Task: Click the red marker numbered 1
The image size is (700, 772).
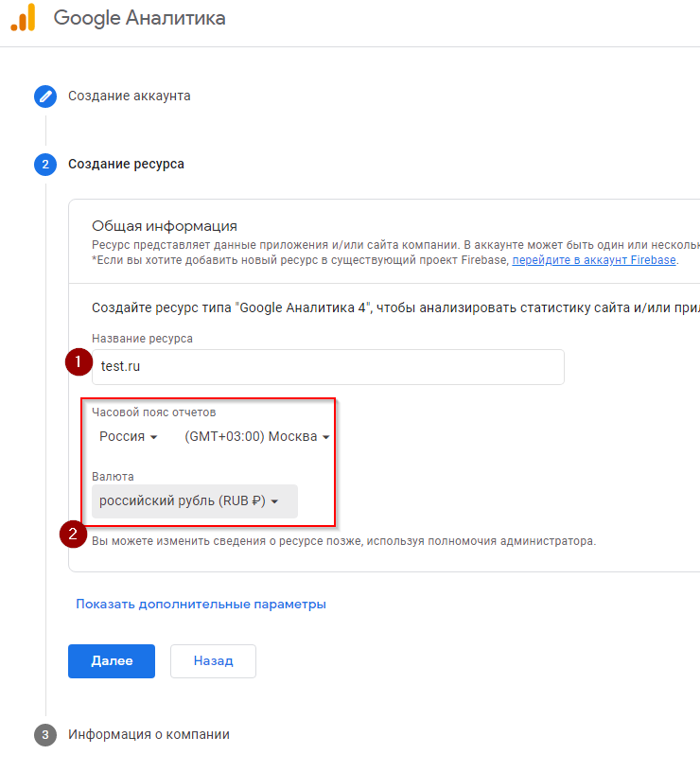Action: tap(78, 363)
